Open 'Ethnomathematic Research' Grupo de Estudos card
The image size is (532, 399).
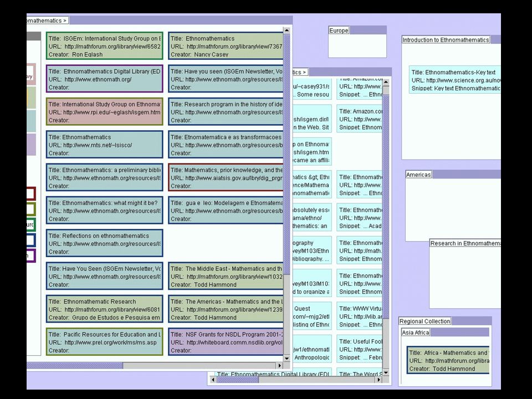105,309
